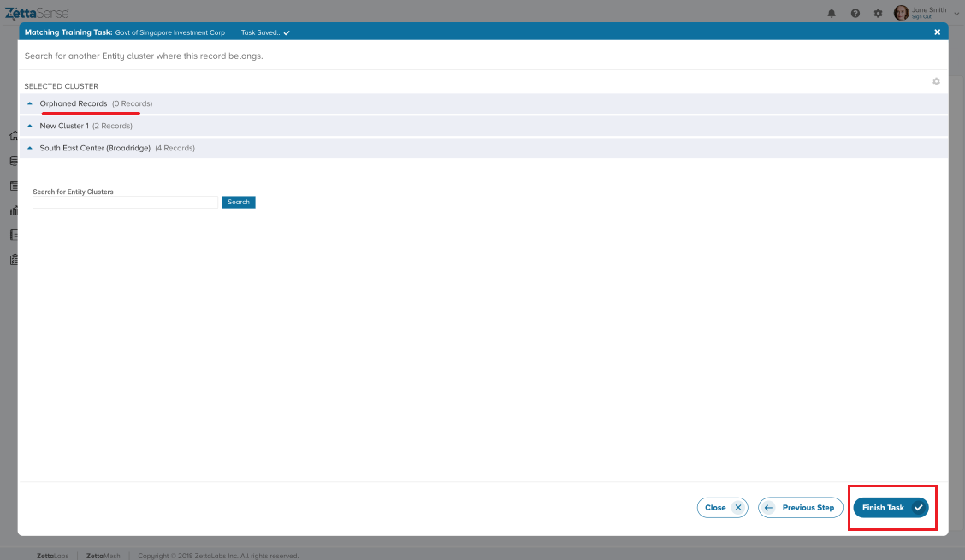Screen dimensions: 965x560
Task: Click the bar chart icon in the sidebar
Action: (x=13, y=210)
